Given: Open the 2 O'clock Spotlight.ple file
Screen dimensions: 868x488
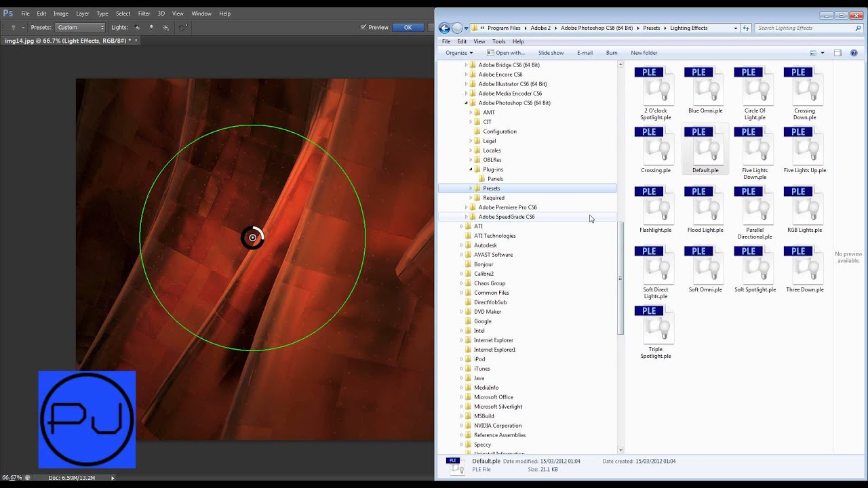Looking at the screenshot, I should [x=655, y=94].
